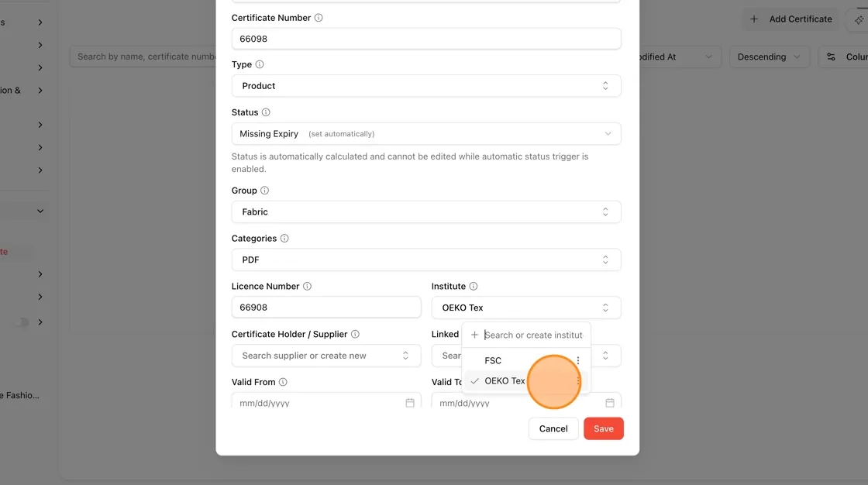Click the Add Certificate button

pyautogui.click(x=791, y=19)
